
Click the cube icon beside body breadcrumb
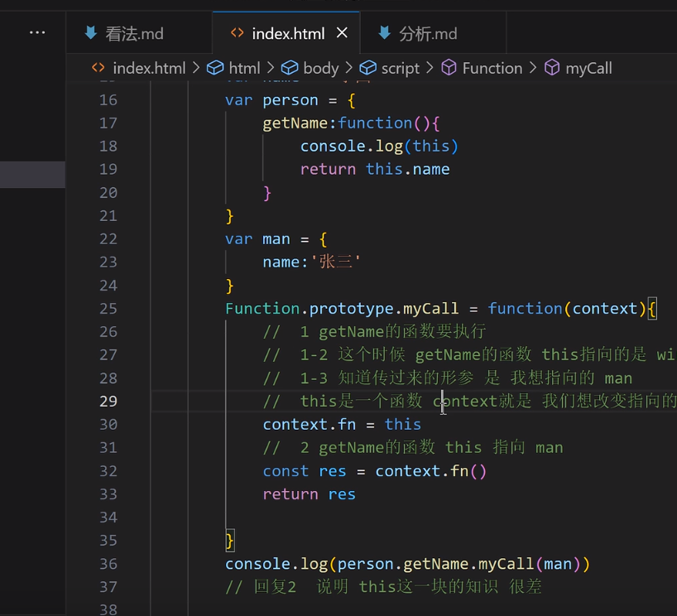[x=290, y=68]
